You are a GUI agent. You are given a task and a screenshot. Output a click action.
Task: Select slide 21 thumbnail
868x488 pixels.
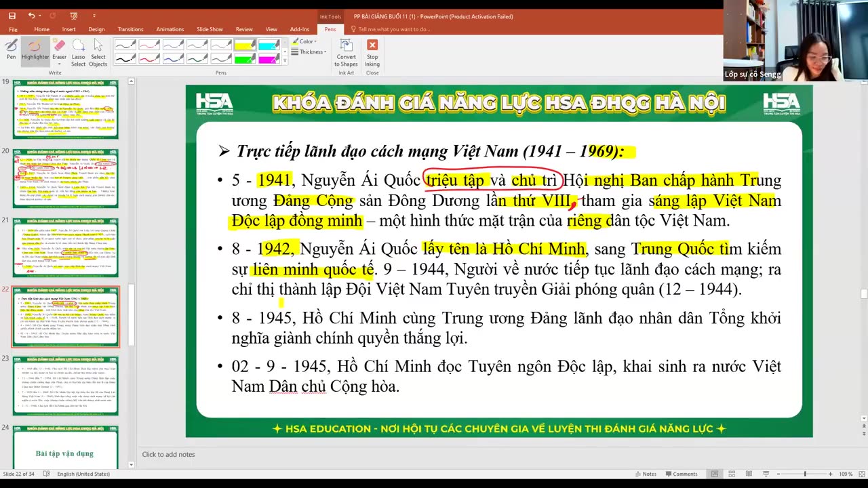click(65, 247)
